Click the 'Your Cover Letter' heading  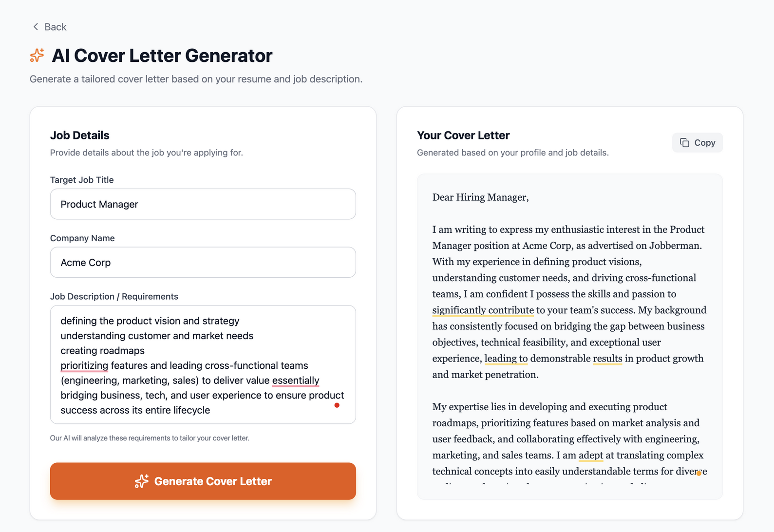[463, 135]
